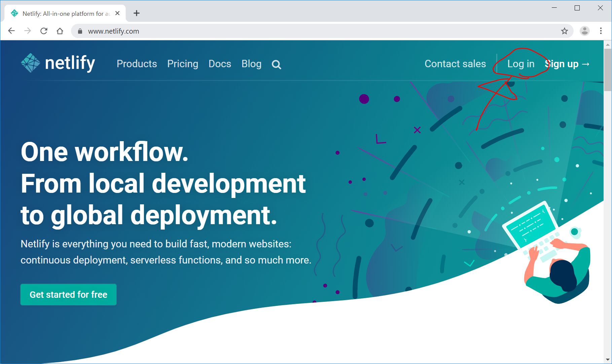The image size is (612, 364).
Task: Click Contact sales in header
Action: coord(455,64)
